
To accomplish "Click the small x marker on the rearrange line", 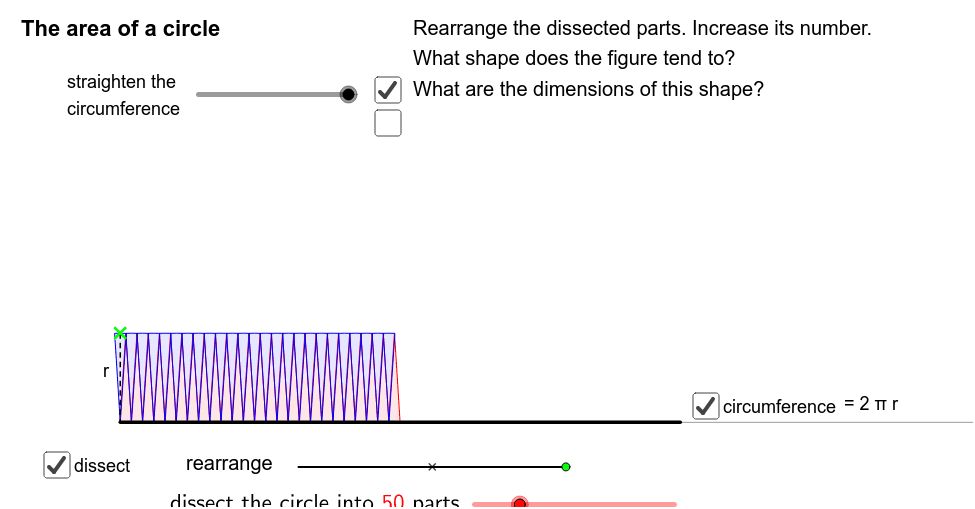I will point(432,466).
